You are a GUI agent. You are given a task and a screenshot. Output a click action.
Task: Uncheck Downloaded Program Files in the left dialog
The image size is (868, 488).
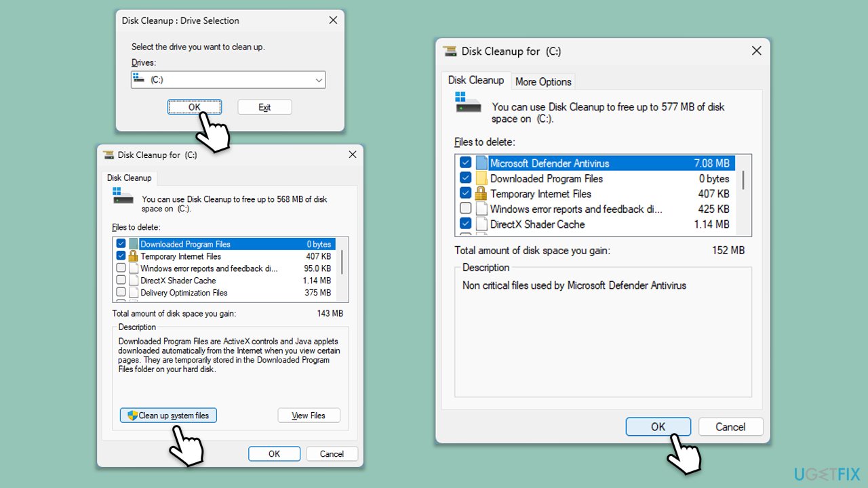point(121,243)
